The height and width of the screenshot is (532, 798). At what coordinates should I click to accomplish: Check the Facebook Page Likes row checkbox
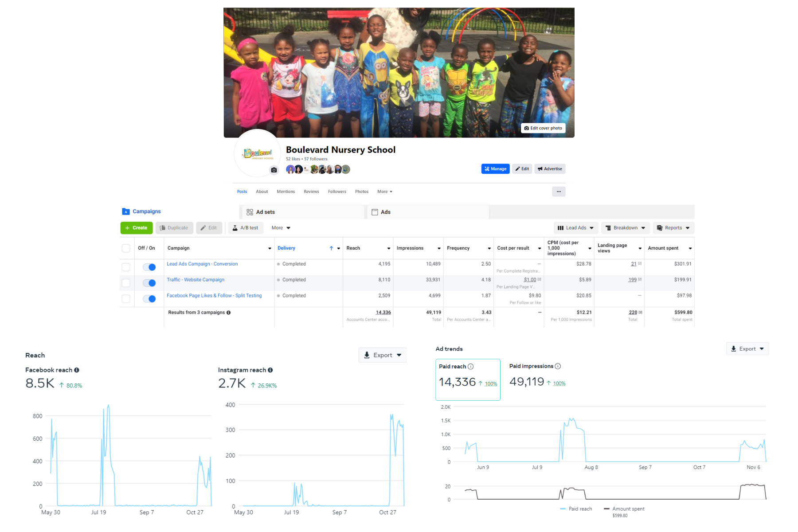tap(126, 299)
